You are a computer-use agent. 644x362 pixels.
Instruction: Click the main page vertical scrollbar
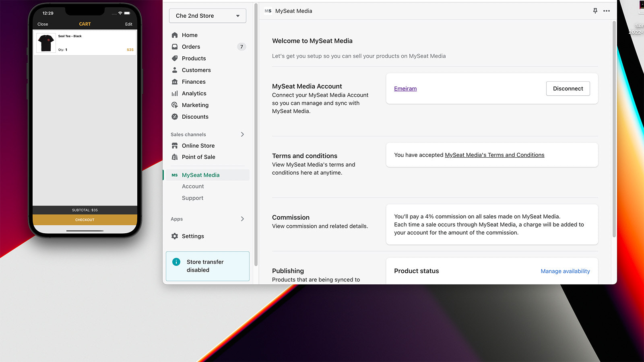click(614, 129)
